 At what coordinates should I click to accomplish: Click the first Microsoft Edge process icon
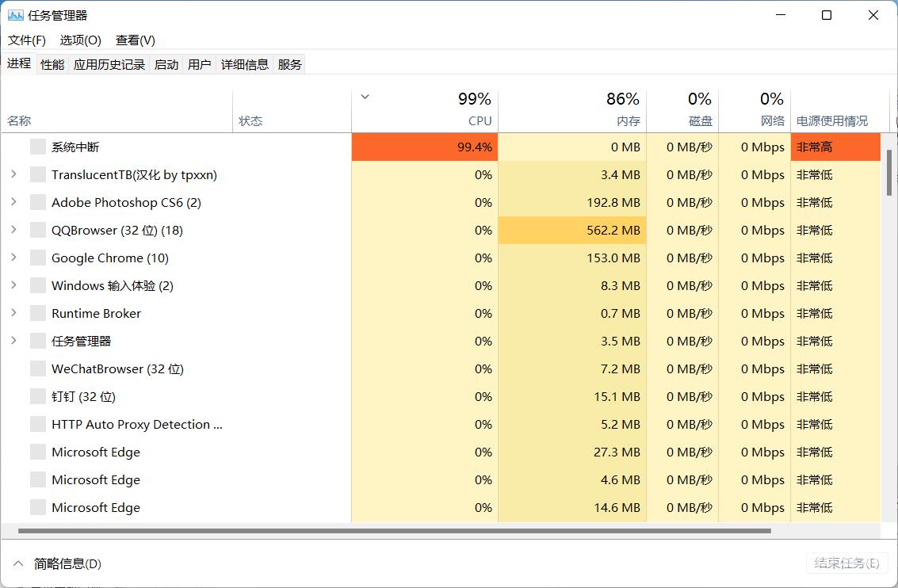coord(37,452)
